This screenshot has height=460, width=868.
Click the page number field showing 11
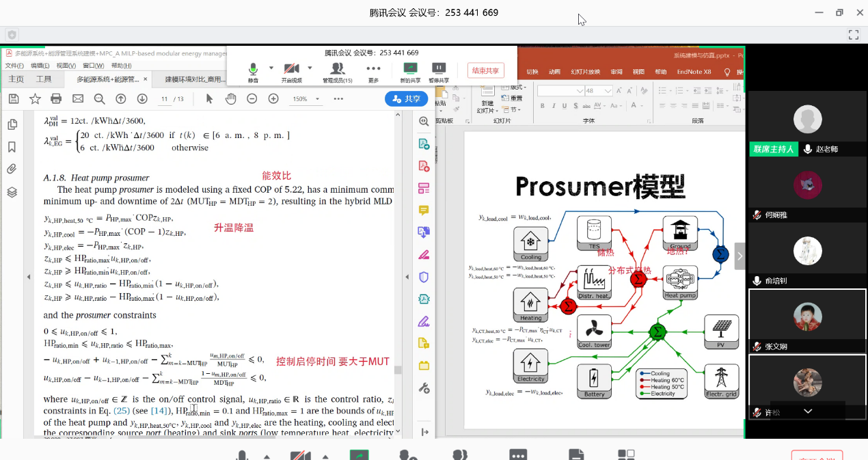click(164, 99)
